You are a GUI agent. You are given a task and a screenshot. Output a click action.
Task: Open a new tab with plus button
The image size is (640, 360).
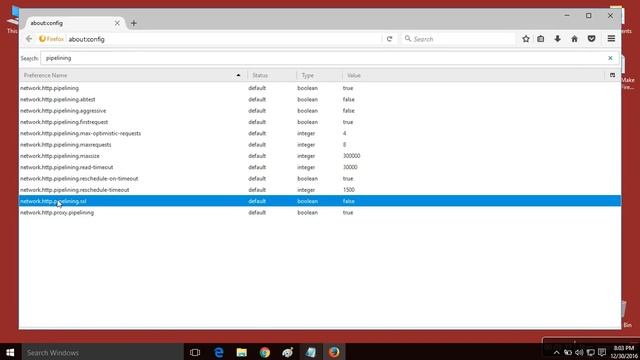click(133, 23)
